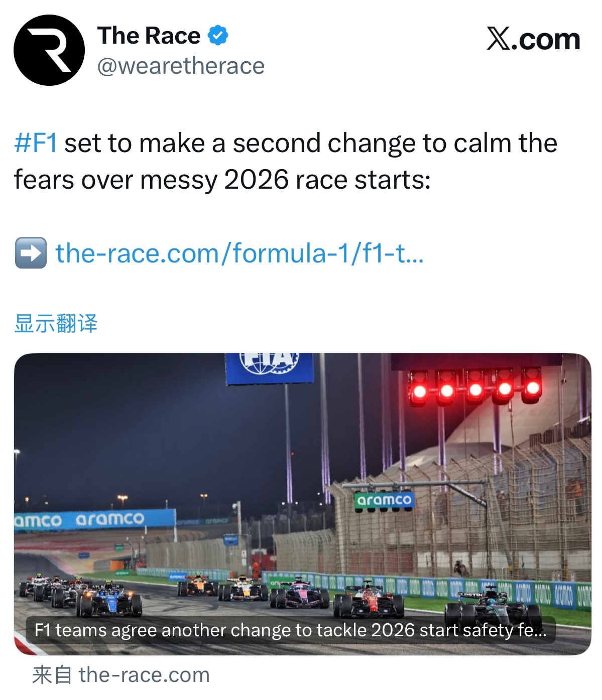Open the #F1 hashtag
Screen dimensions: 602x700
click(36, 143)
